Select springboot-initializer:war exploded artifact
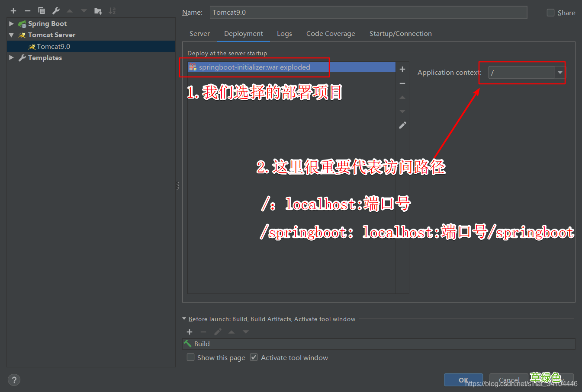This screenshot has height=392, width=582. click(x=255, y=67)
